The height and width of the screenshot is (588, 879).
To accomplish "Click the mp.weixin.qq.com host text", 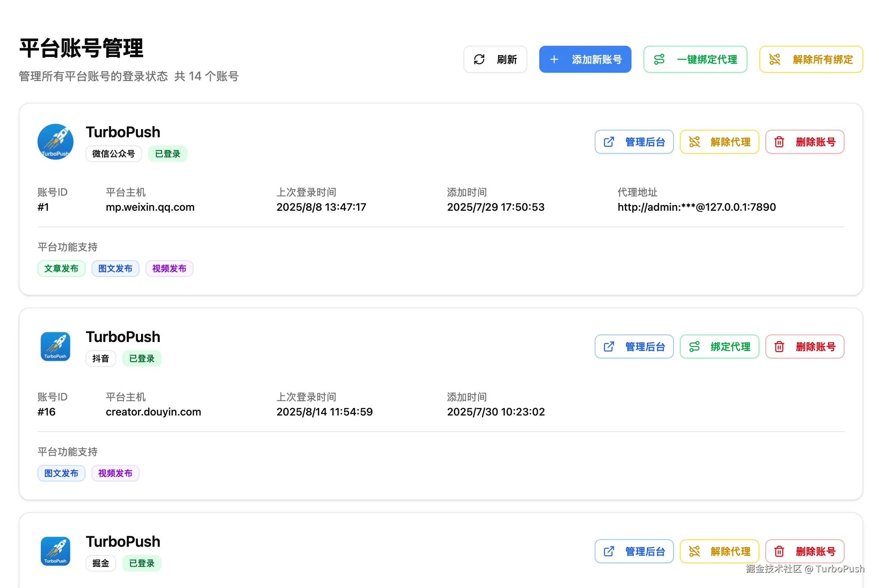I will [150, 207].
